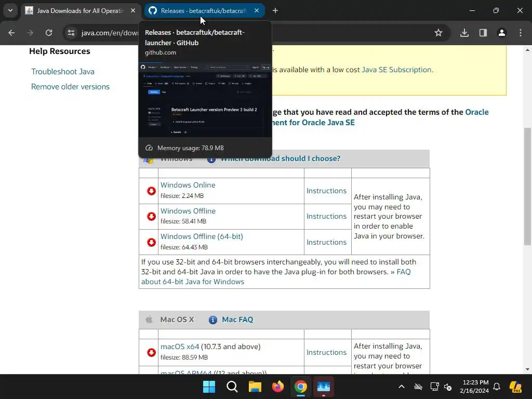Screen dimensions: 532x399
Task: Open Instructions for Windows Offline 64-bit
Action: click(x=326, y=242)
